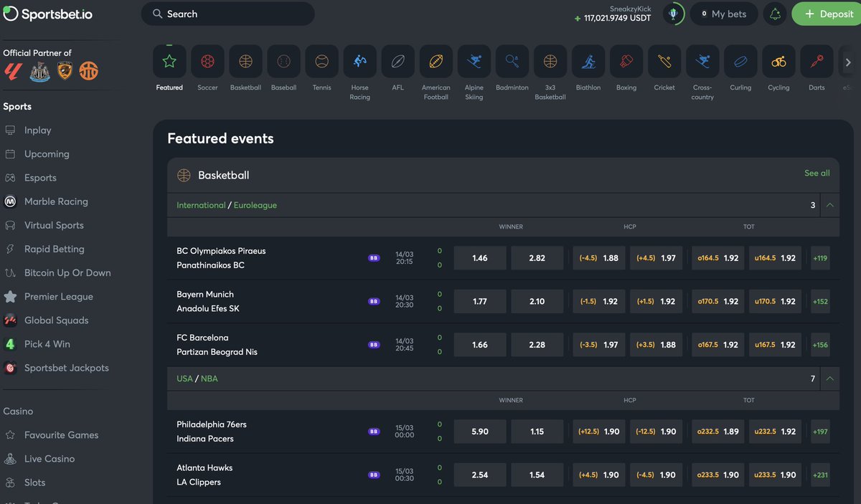The width and height of the screenshot is (861, 504).
Task: Show more markets +152 for Bayern Munich
Action: [x=820, y=301]
